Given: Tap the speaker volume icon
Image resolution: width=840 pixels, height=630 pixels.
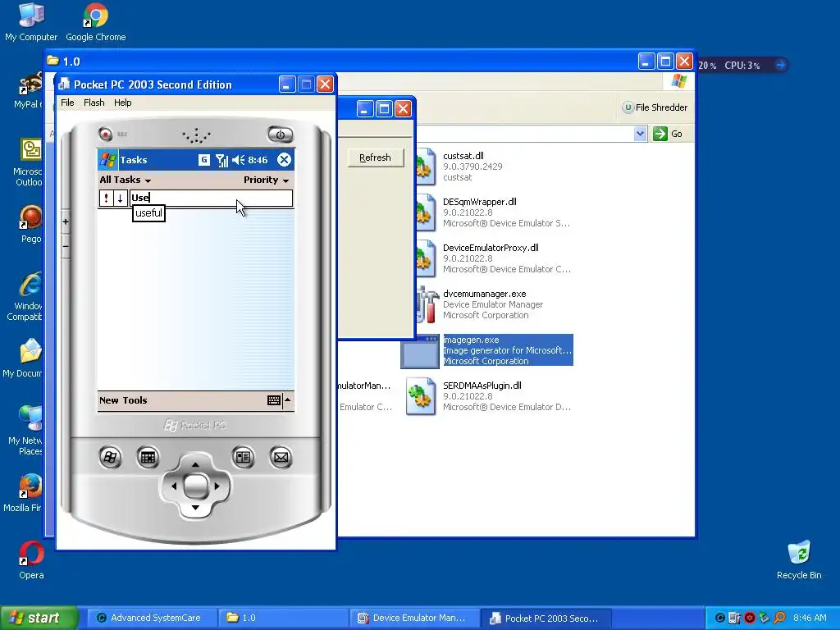Looking at the screenshot, I should click(x=239, y=160).
